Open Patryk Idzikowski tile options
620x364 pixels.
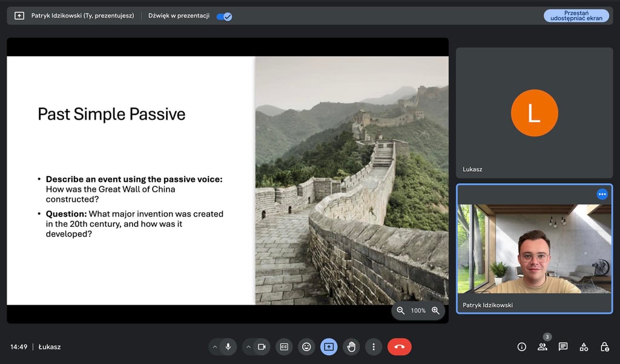602,194
